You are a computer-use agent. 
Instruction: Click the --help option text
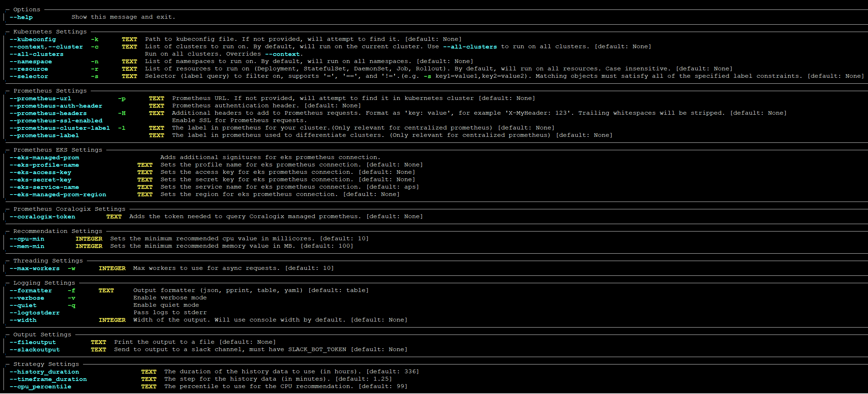(x=21, y=17)
